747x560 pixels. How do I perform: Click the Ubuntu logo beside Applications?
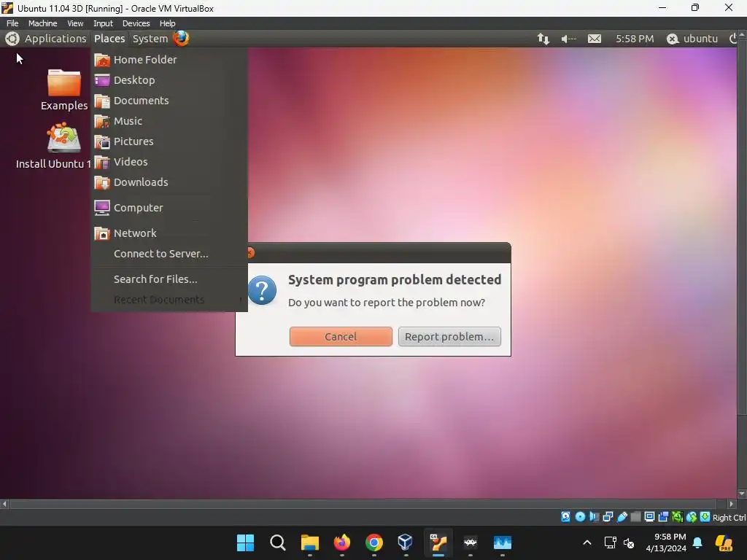pyautogui.click(x=12, y=39)
